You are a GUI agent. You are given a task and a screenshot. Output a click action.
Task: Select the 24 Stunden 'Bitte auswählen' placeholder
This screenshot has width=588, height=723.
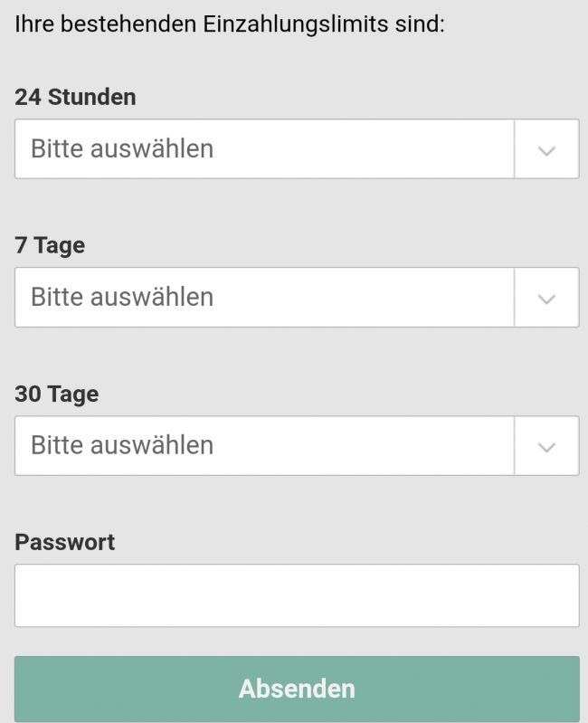122,148
